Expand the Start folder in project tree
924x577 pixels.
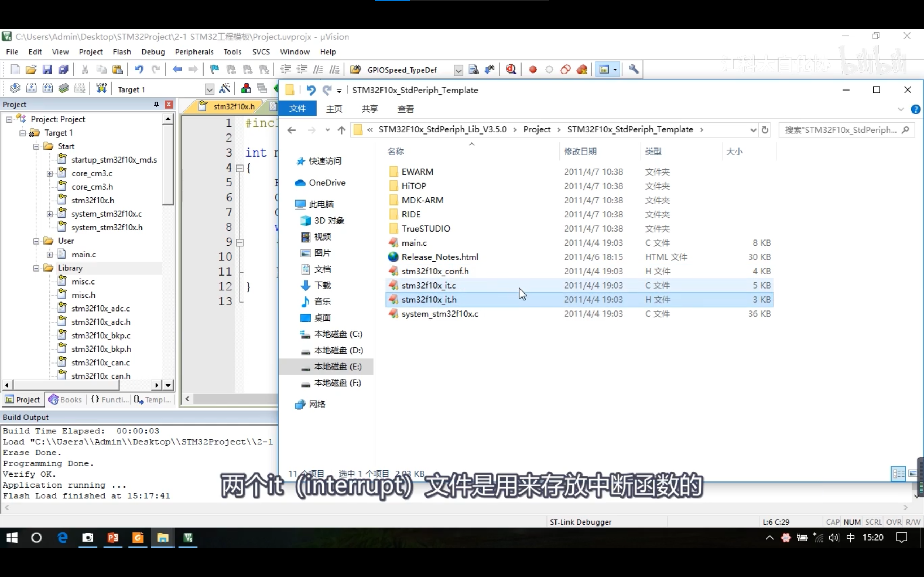click(36, 146)
